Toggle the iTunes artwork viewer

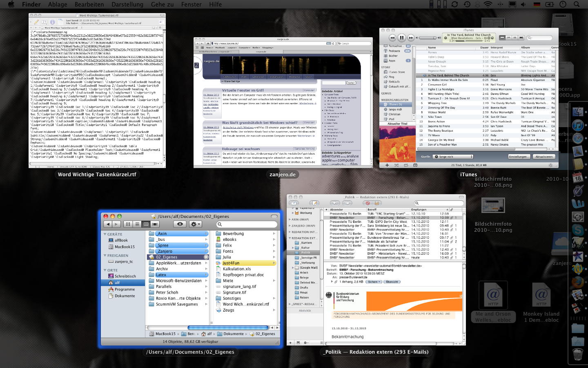coord(415,165)
